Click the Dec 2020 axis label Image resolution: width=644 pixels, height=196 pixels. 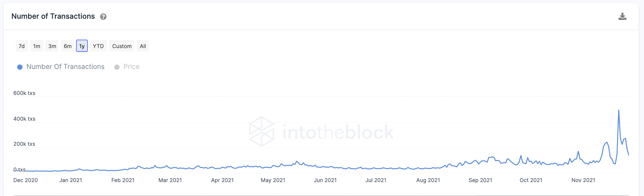pos(25,180)
